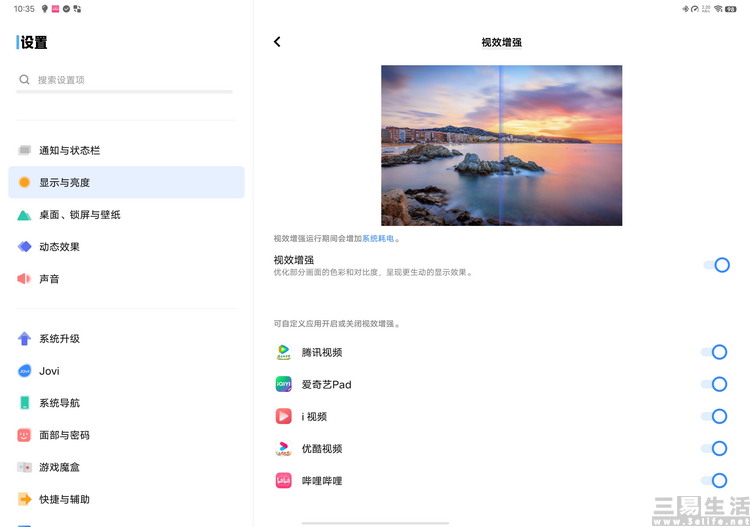Image resolution: width=750 pixels, height=527 pixels.
Task: Click the 系统耗电 link
Action: 378,238
